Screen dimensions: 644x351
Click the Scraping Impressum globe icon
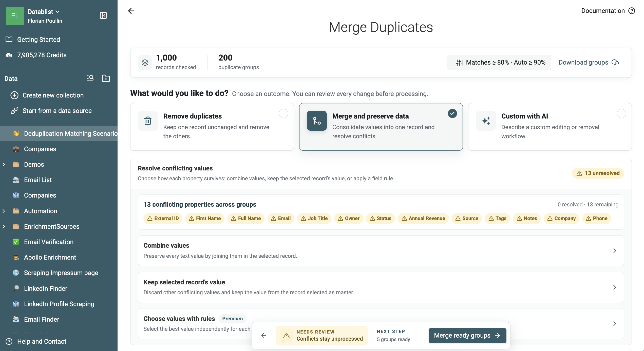(16, 273)
